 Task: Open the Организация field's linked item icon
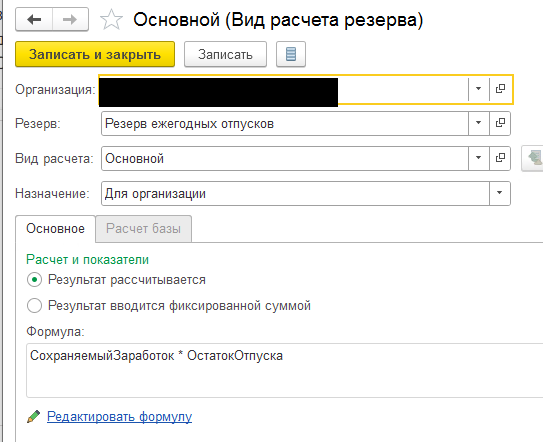500,89
